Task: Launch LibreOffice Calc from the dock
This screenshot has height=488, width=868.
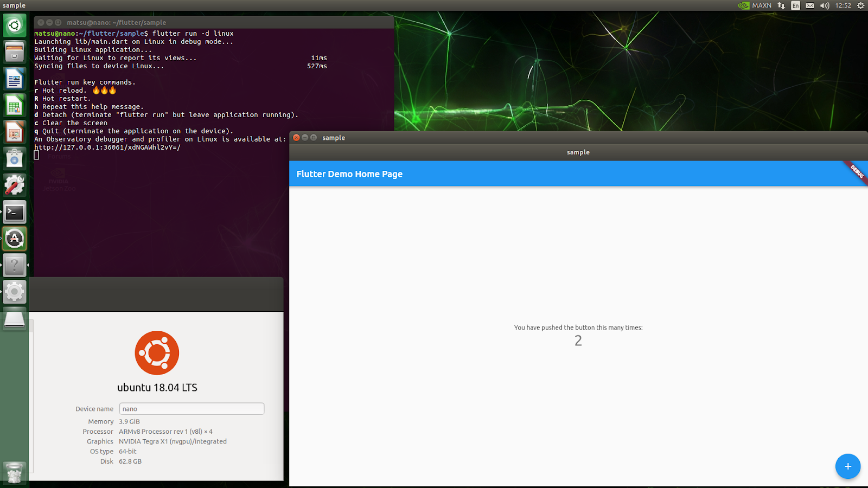Action: pos(15,105)
